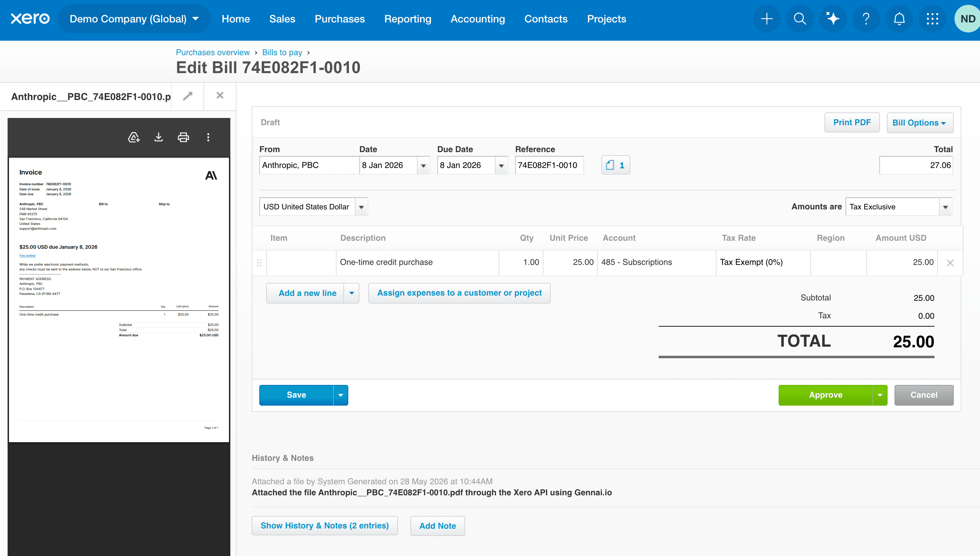Image resolution: width=980 pixels, height=556 pixels.
Task: Open the Accounting menu
Action: [x=478, y=19]
